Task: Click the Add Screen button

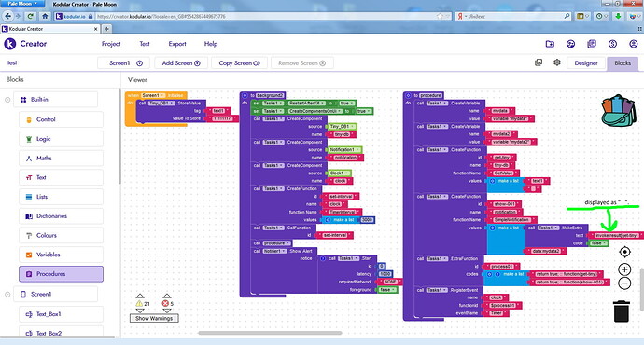Action: pos(181,63)
